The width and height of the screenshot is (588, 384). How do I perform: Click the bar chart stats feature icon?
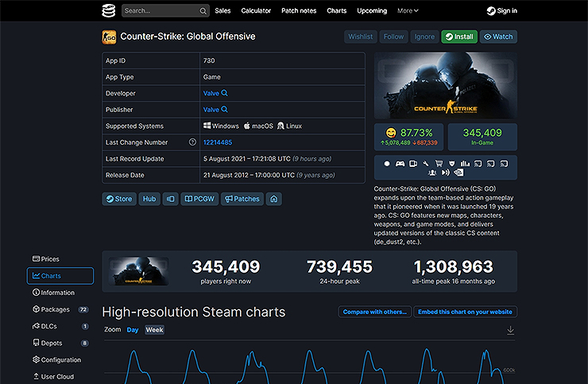point(465,164)
